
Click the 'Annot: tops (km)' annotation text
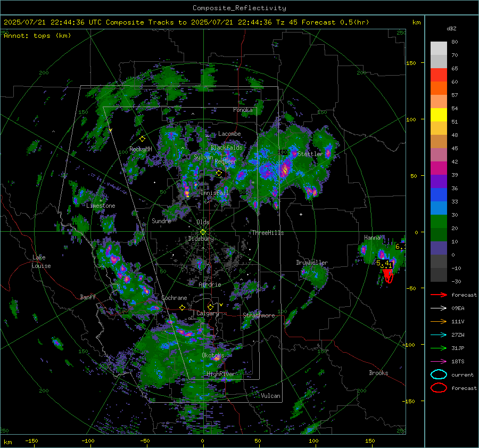coord(37,36)
